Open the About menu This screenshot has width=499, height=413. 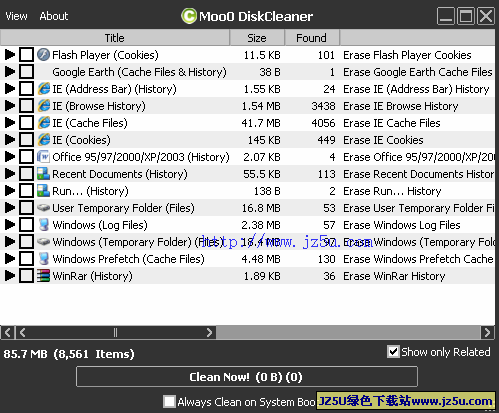pos(54,16)
